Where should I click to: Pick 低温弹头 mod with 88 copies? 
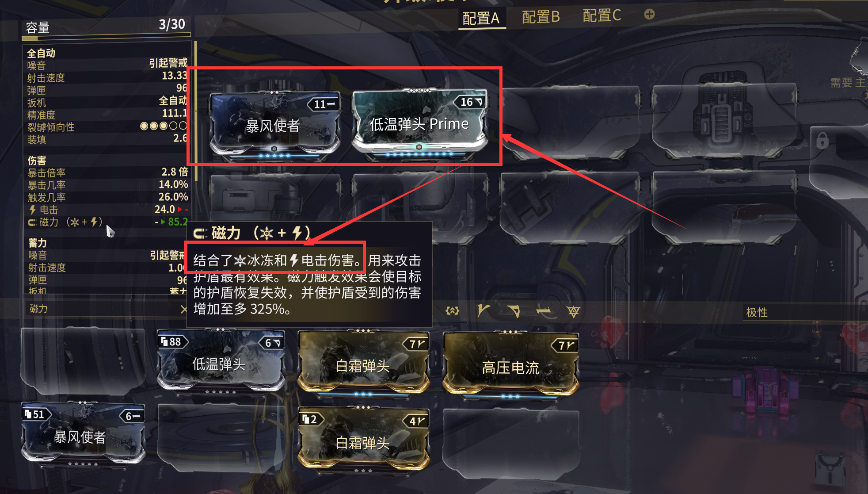(220, 362)
